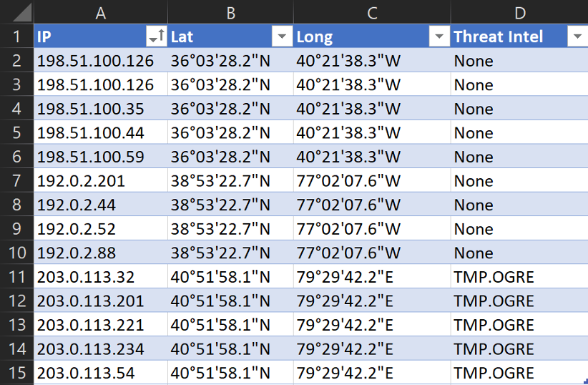Click the Threat Intel header cell text
Screen dimensions: 588x385
click(499, 37)
